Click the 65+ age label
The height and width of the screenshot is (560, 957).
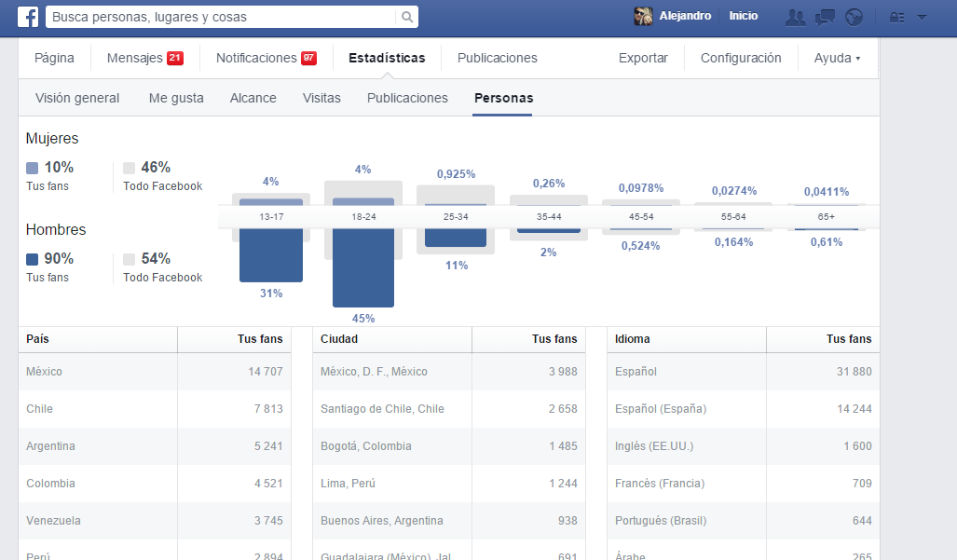(x=827, y=216)
